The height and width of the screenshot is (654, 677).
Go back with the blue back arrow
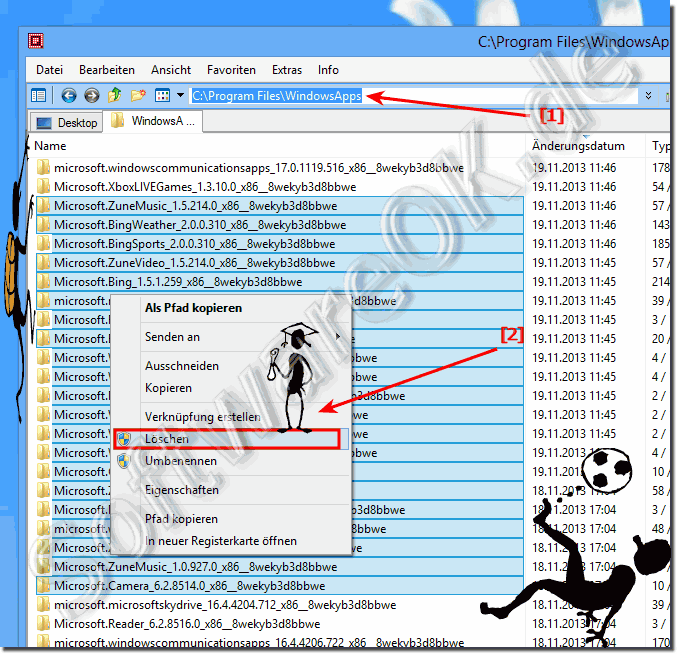coord(69,95)
